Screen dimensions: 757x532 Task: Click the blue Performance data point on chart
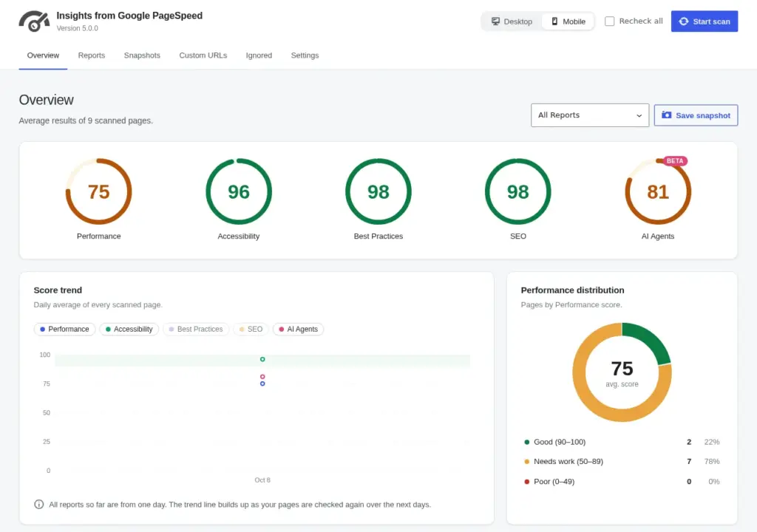262,383
